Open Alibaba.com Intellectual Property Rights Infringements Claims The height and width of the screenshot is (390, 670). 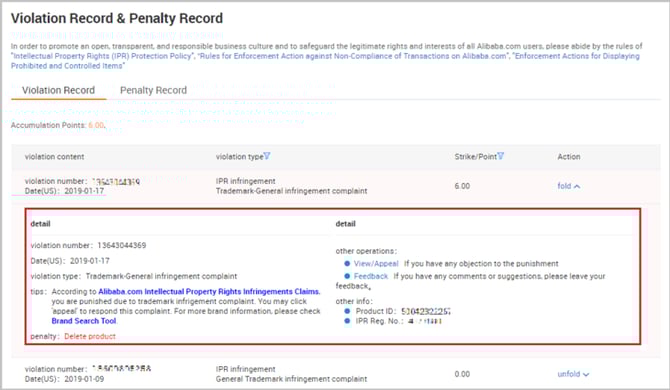click(x=209, y=292)
